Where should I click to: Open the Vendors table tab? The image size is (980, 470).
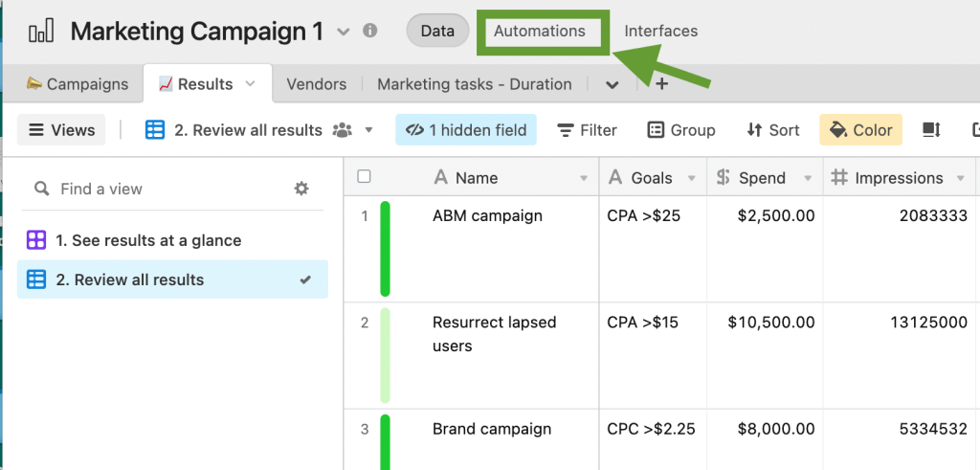click(x=316, y=84)
